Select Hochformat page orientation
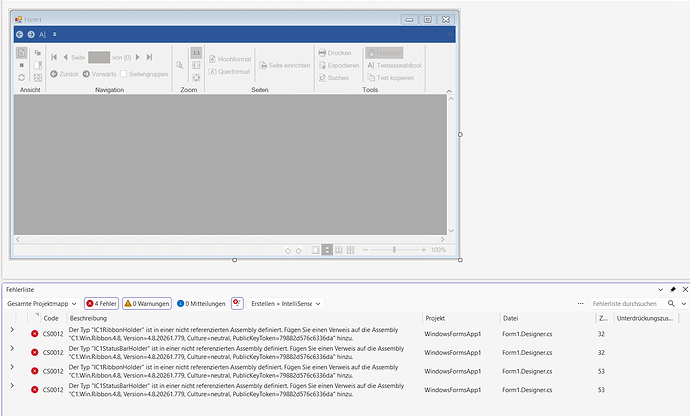 [230, 59]
